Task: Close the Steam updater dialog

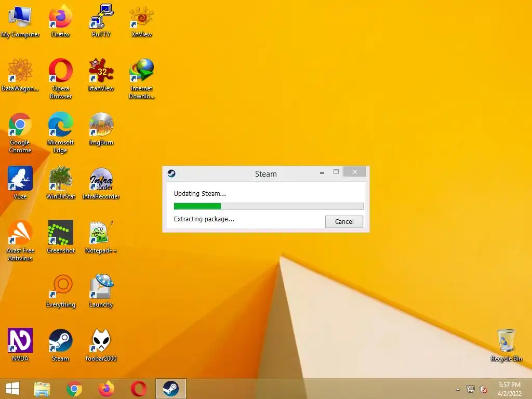Action: [354, 171]
